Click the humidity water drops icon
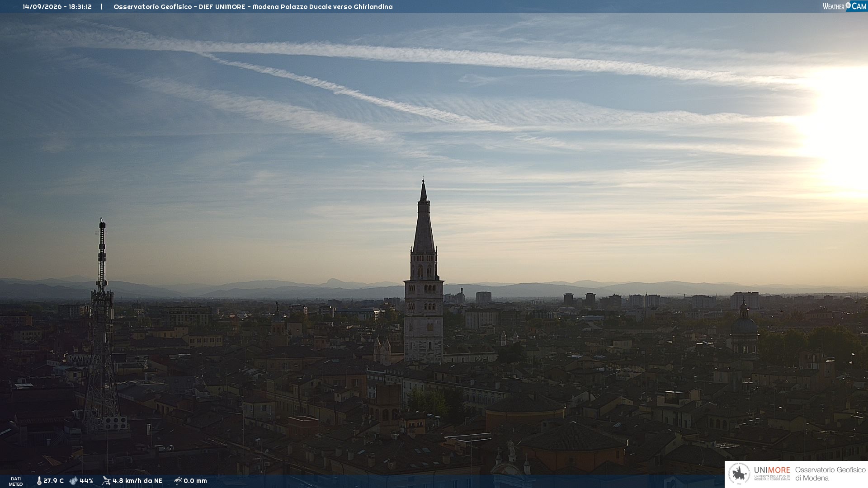Image resolution: width=868 pixels, height=488 pixels. pyautogui.click(x=73, y=481)
